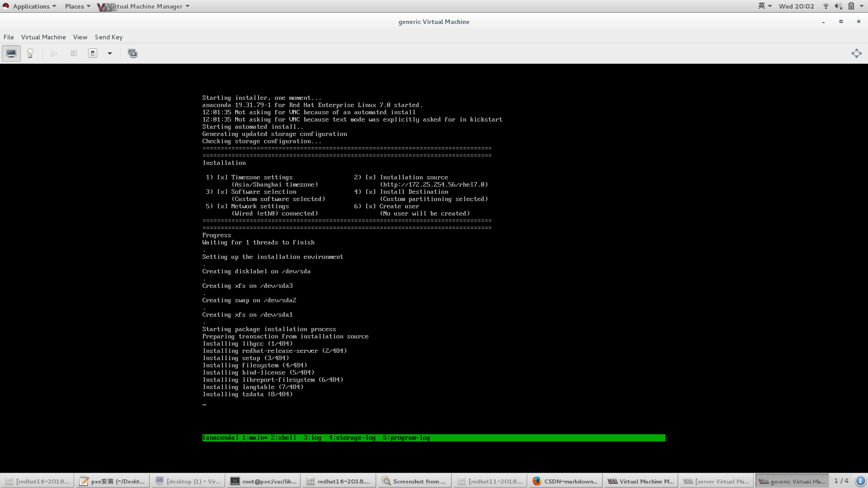Image resolution: width=868 pixels, height=488 pixels.
Task: Click the 3:log entry in status bar
Action: coord(312,438)
